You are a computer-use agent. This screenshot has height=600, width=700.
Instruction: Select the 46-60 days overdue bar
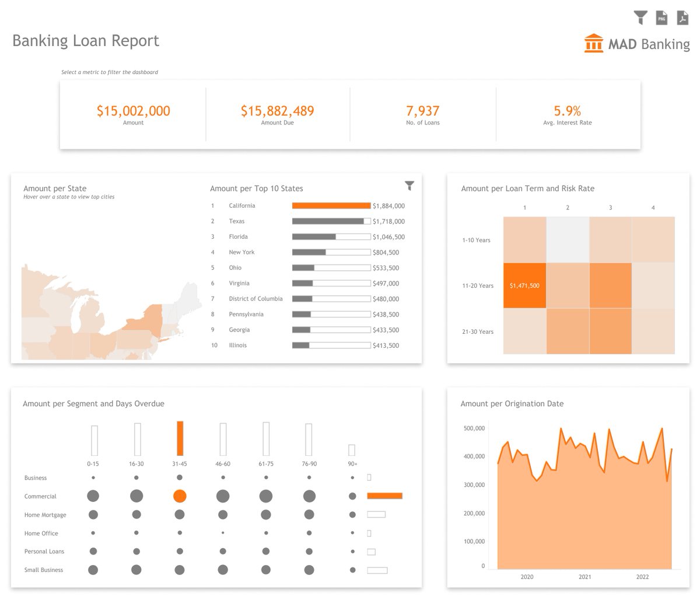tap(223, 439)
